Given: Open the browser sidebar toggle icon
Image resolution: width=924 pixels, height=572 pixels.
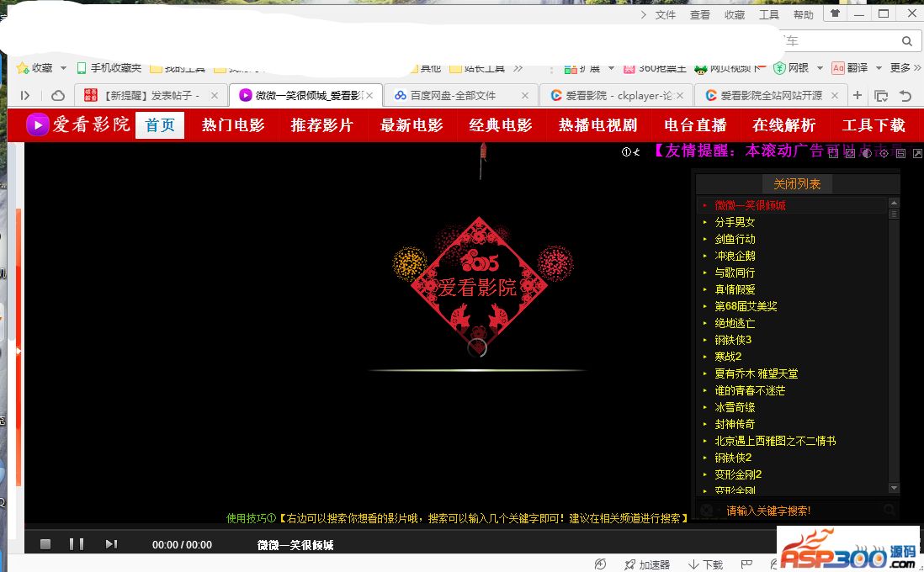Looking at the screenshot, I should click(x=24, y=95).
